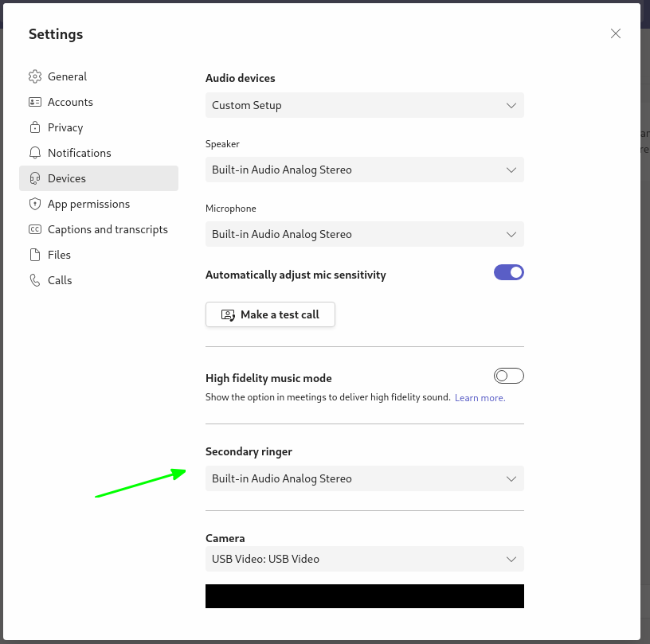Click the camera preview area
Screen dimensions: 650x644
[364, 596]
